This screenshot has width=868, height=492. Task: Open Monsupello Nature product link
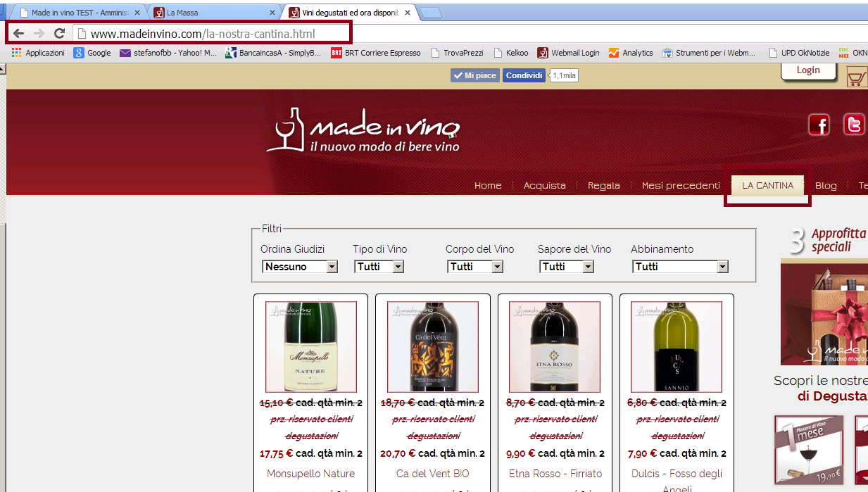(x=311, y=474)
